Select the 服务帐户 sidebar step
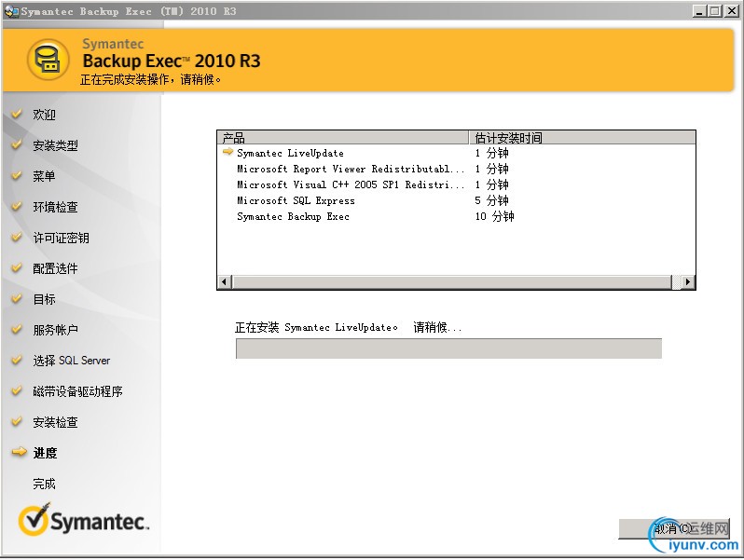The height and width of the screenshot is (560, 744). [55, 330]
